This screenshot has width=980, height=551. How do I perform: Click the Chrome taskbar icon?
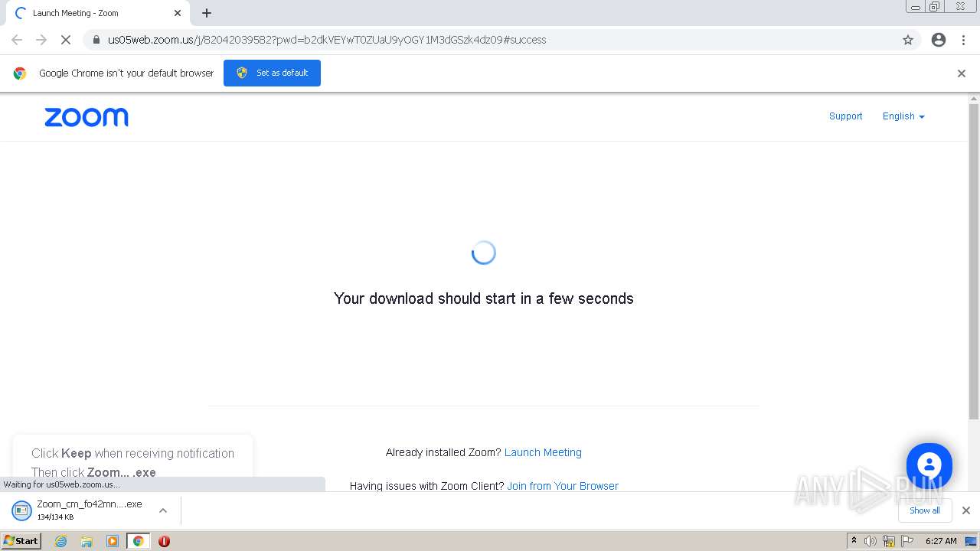point(138,541)
